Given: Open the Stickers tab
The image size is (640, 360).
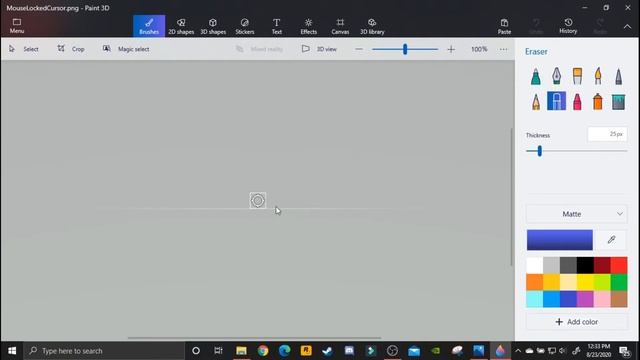Looking at the screenshot, I should coord(244,26).
